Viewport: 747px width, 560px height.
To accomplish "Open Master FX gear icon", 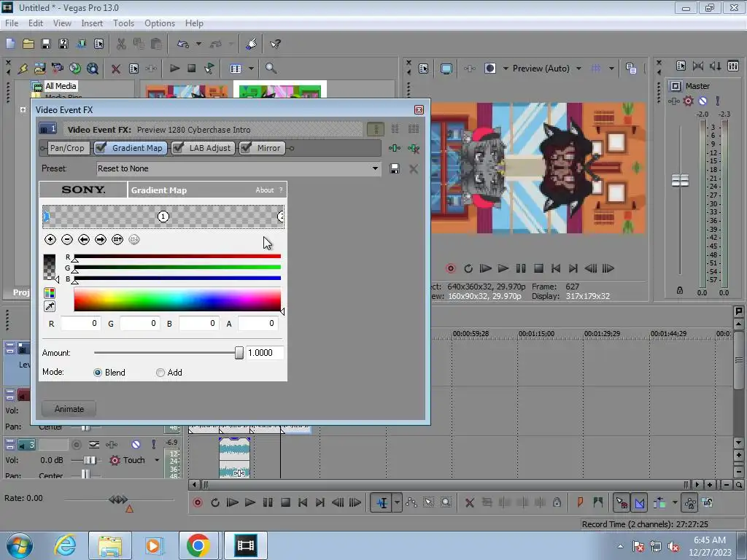I will (x=688, y=101).
